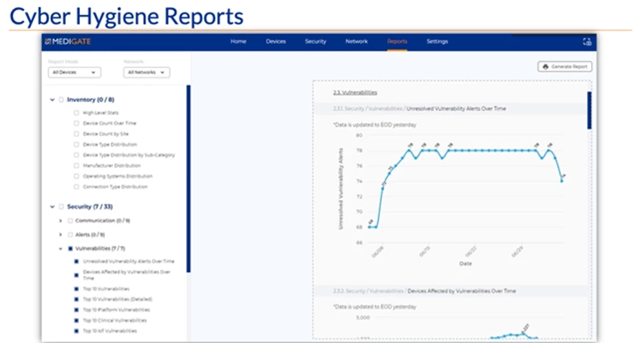Open the Security navigation tab
The image size is (644, 343).
point(316,41)
